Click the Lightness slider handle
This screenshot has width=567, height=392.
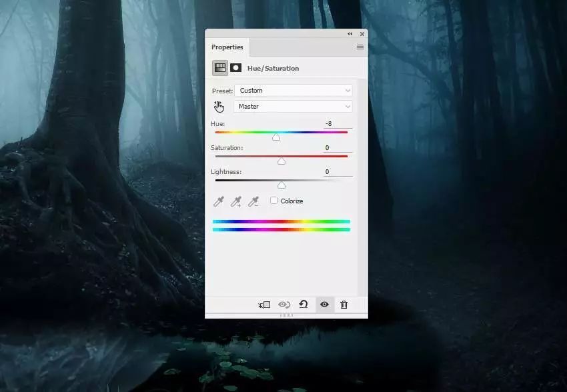281,185
